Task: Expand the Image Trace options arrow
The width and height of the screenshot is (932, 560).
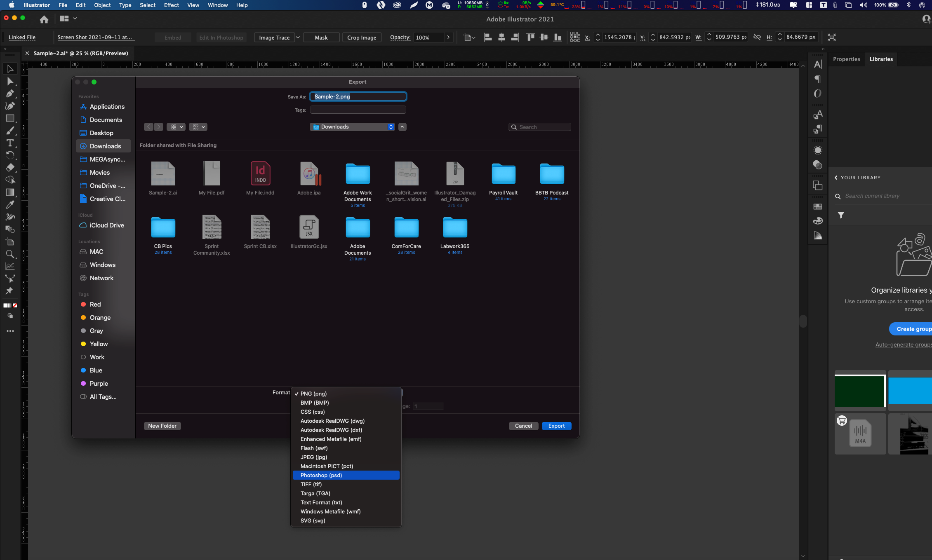Action: [x=298, y=37]
